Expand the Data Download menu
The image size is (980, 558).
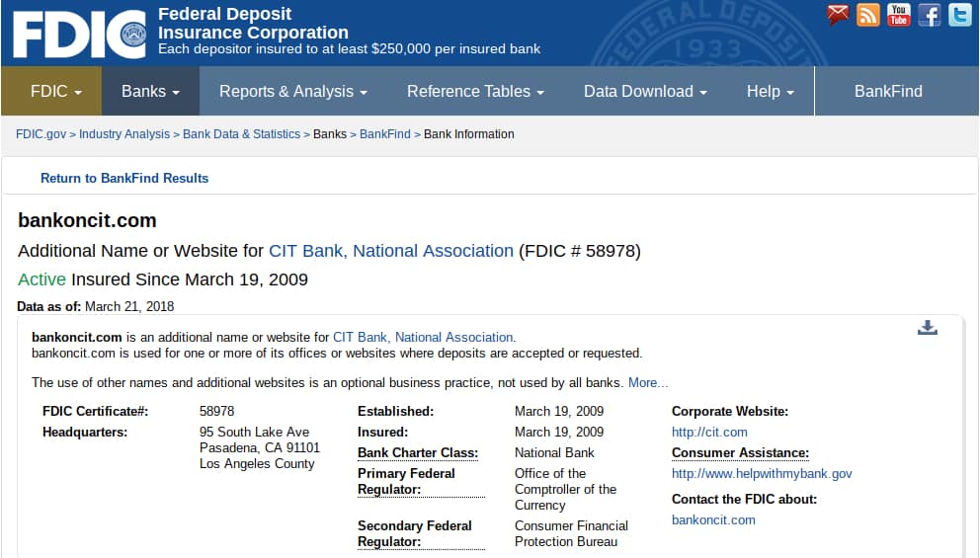click(x=645, y=91)
